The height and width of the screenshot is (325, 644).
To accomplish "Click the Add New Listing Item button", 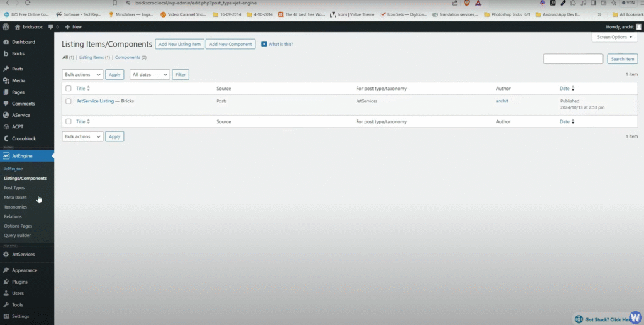I will point(180,44).
